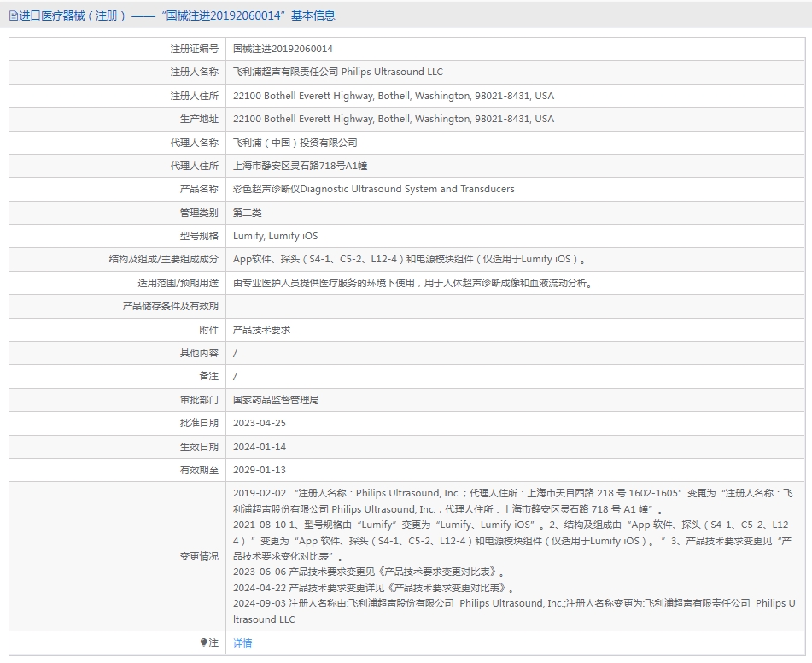The image size is (812, 663).
Task: Click the 生效日期 row label
Action: pyautogui.click(x=200, y=447)
